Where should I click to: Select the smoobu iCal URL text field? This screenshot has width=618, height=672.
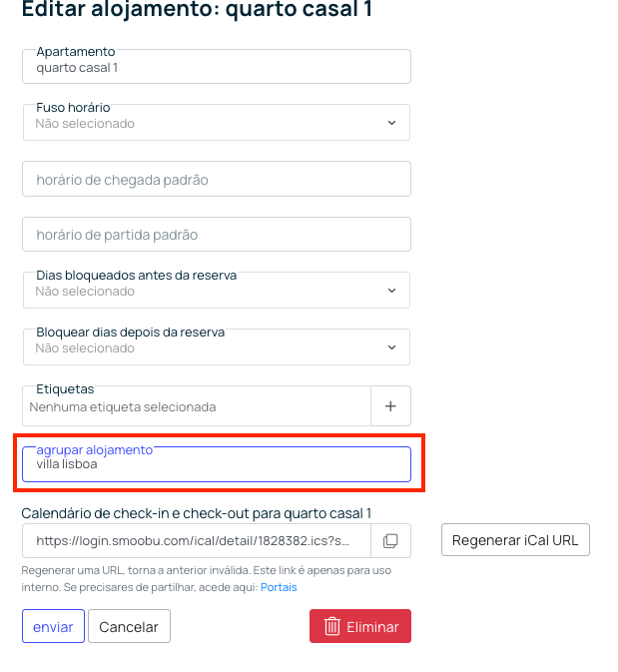pyautogui.click(x=197, y=540)
